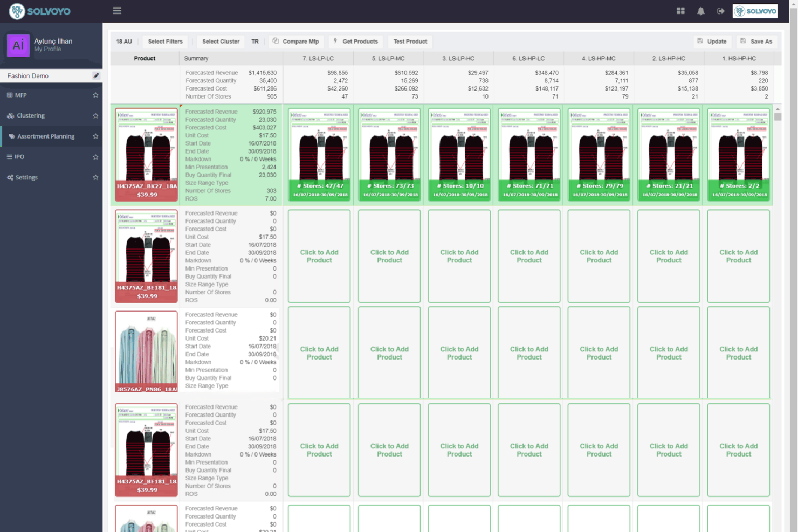Open the 79/79 stores product card
The width and height of the screenshot is (798, 532).
599,155
